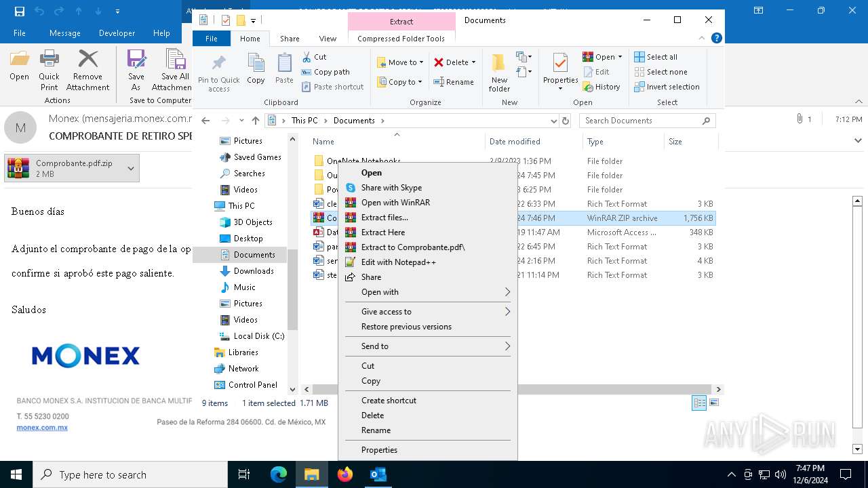Open Compressed Folder Tools tab
The image size is (868, 488).
click(401, 39)
